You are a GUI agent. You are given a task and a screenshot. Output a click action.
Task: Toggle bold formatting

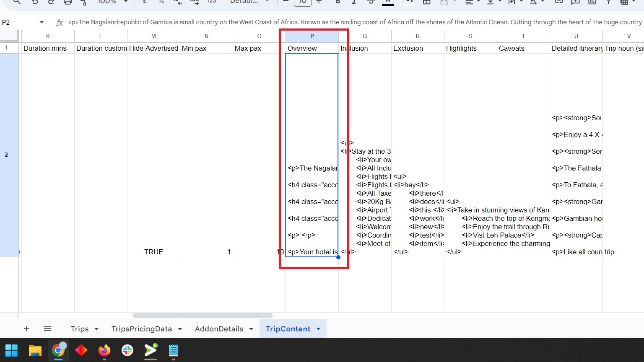338,2
